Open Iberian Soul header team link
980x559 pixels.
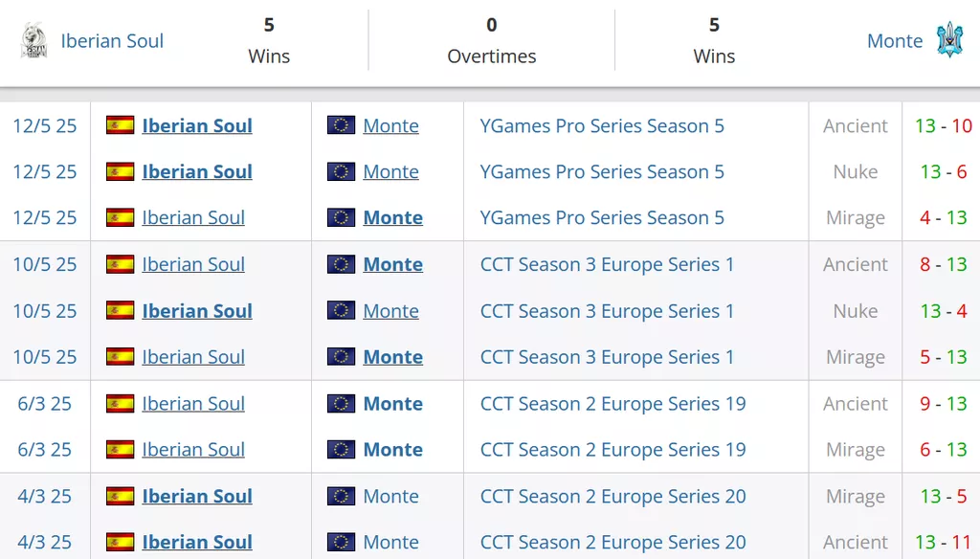coord(112,40)
